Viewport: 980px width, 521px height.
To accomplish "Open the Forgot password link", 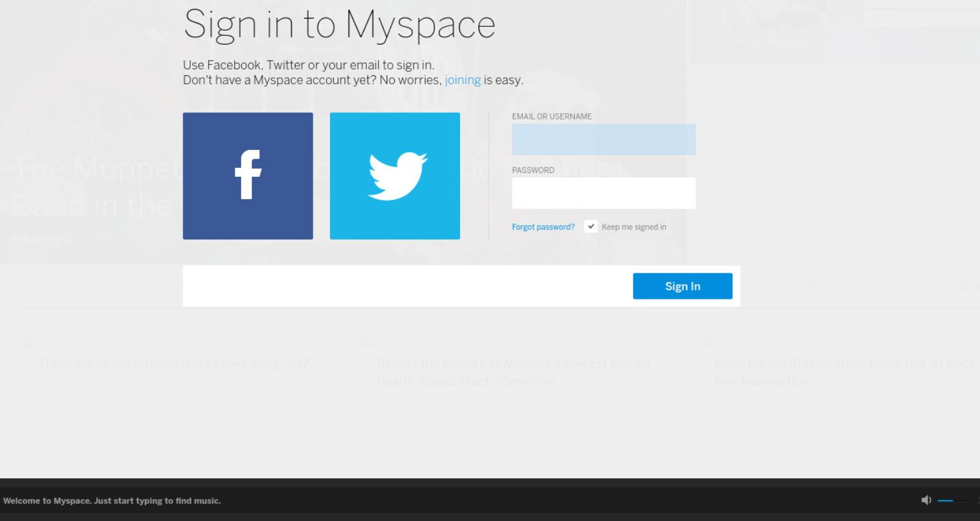I will pyautogui.click(x=543, y=227).
